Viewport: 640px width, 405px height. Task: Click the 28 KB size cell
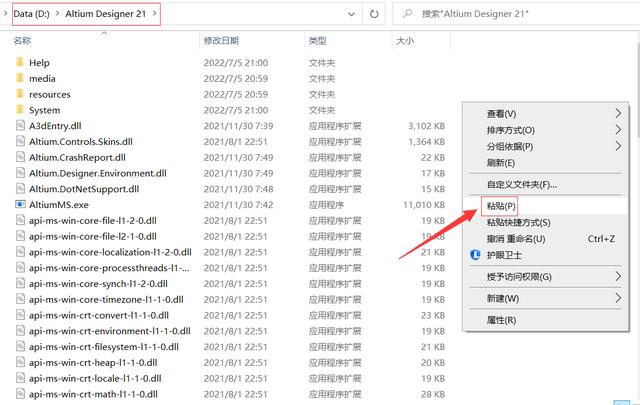coord(433,394)
